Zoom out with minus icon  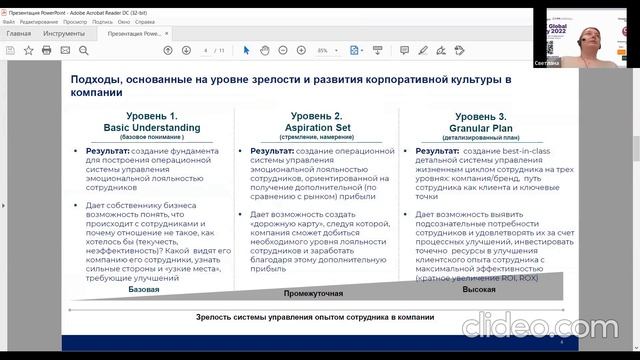coord(283,50)
